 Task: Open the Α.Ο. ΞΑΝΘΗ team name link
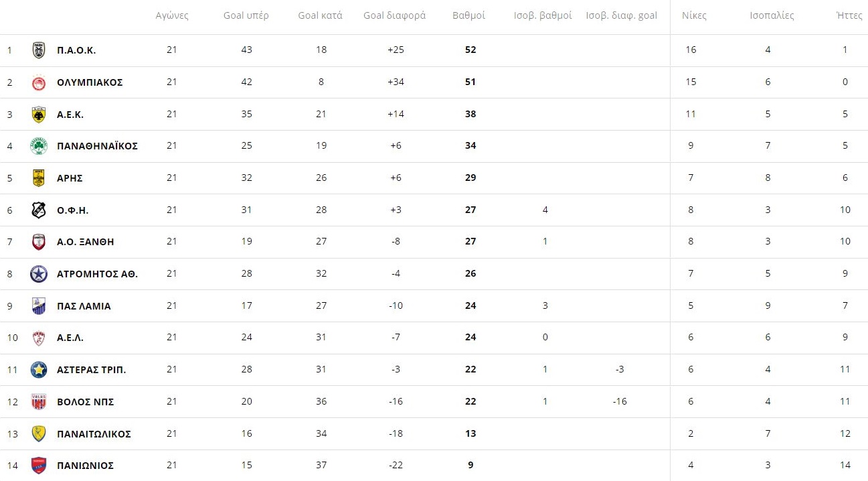(x=86, y=242)
